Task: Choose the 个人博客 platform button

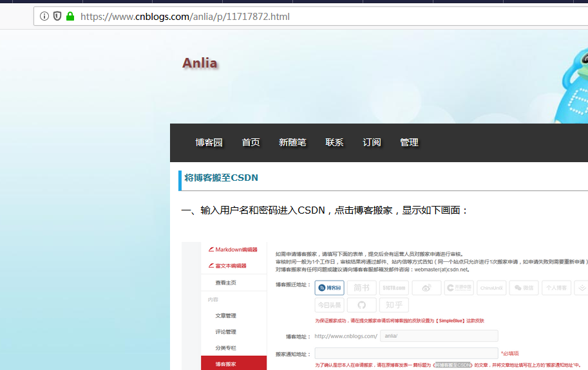Action: [556, 288]
